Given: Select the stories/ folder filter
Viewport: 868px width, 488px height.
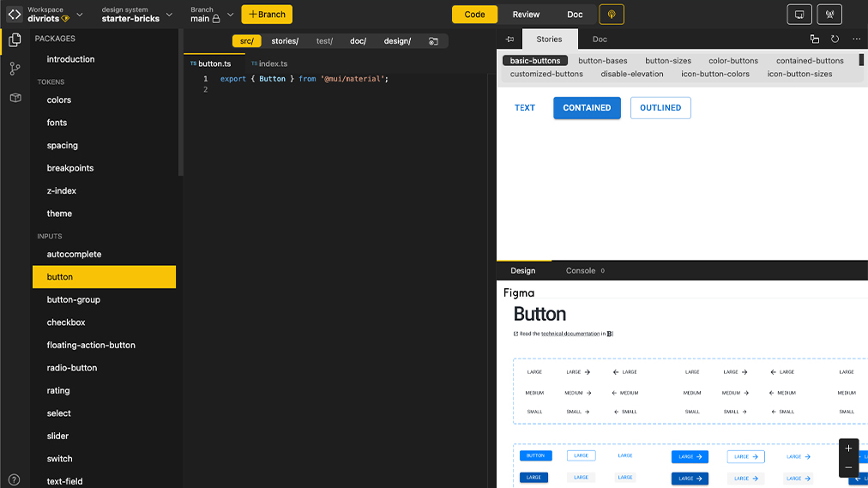Looking at the screenshot, I should 285,41.
